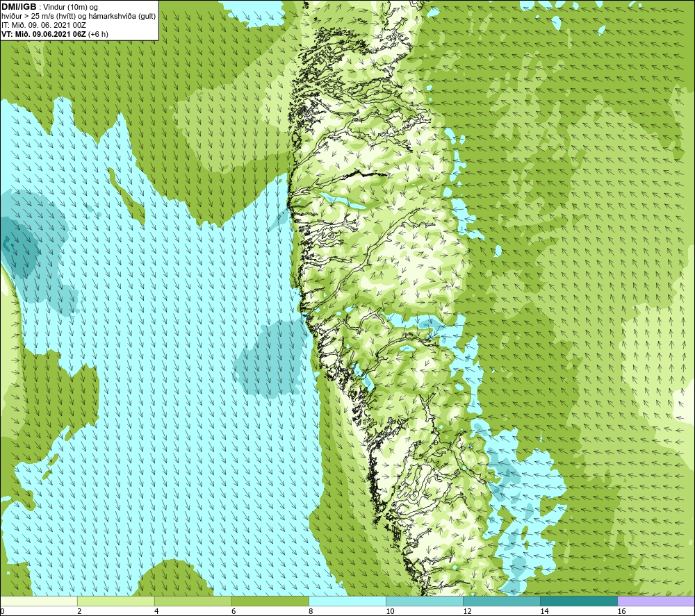Screen dimensions: 695x616
Task: Click the bold "VT: Mið. 09.06.2021 06Z" line
Action: tap(44, 34)
